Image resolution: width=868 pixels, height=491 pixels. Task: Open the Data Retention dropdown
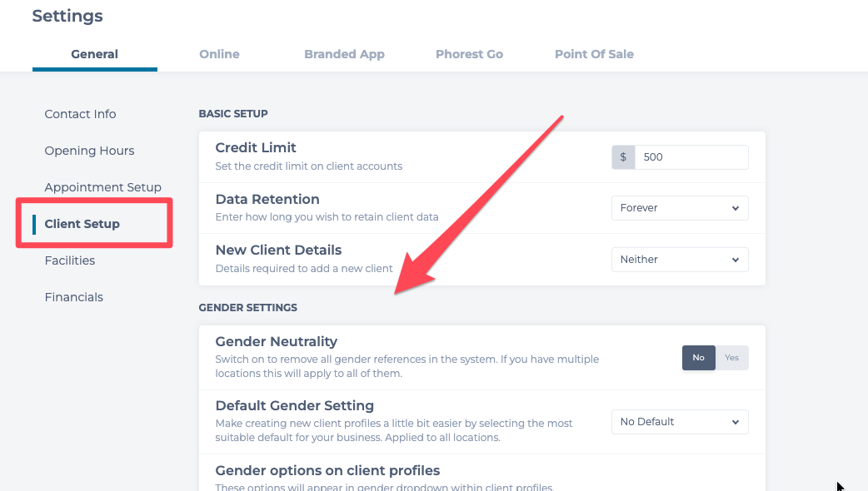pos(680,208)
